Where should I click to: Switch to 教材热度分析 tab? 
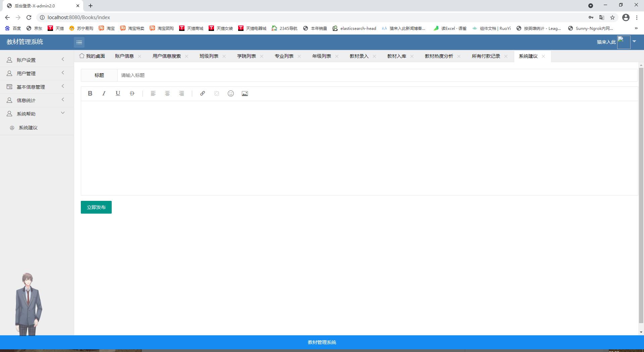coord(439,56)
